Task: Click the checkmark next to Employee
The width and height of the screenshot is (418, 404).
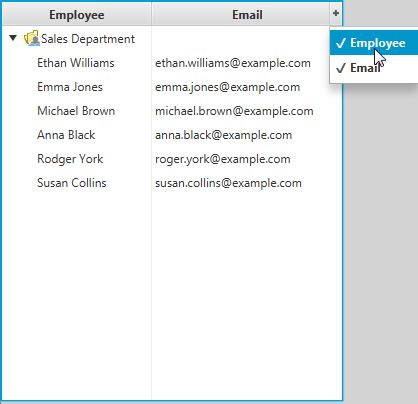Action: pyautogui.click(x=341, y=43)
